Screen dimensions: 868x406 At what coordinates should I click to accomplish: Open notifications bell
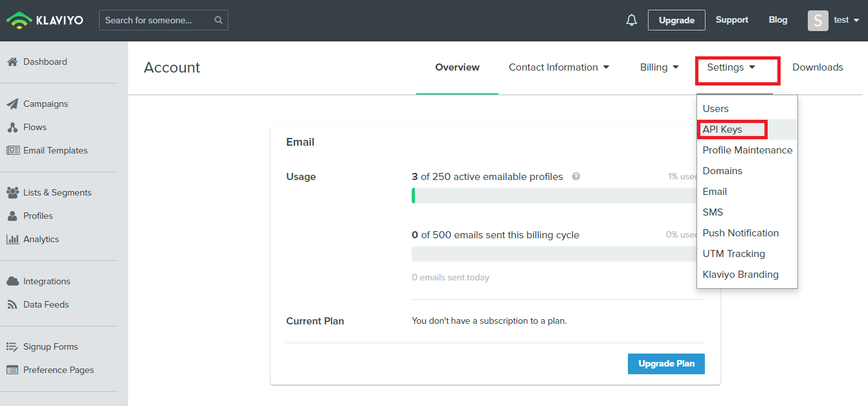(x=632, y=20)
